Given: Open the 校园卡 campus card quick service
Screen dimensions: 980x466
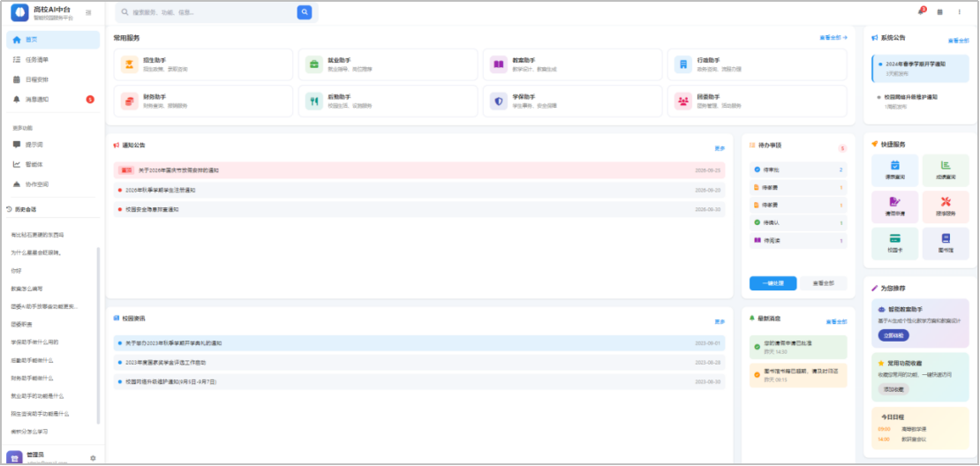Looking at the screenshot, I should tap(894, 243).
